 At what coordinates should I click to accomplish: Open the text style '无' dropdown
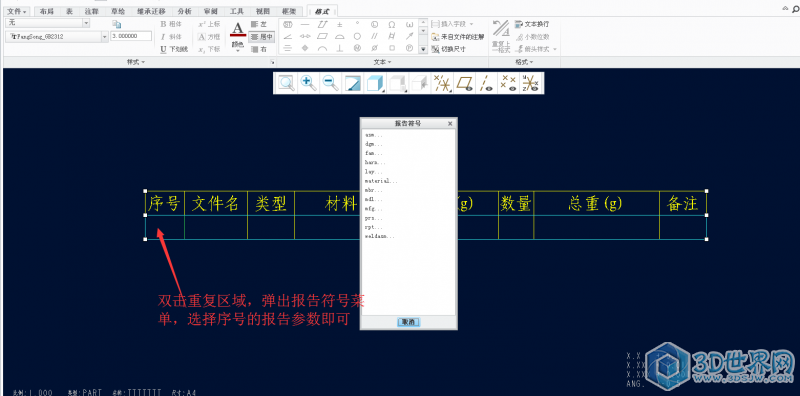(x=86, y=23)
